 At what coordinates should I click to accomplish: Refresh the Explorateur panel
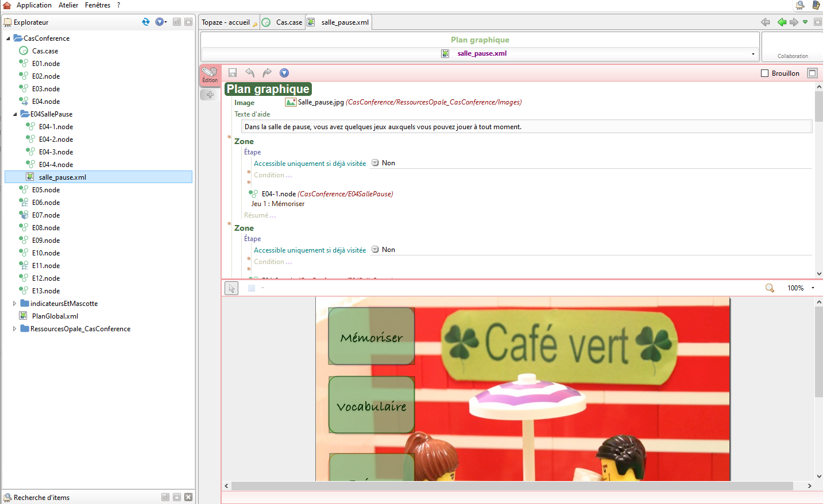click(x=146, y=22)
